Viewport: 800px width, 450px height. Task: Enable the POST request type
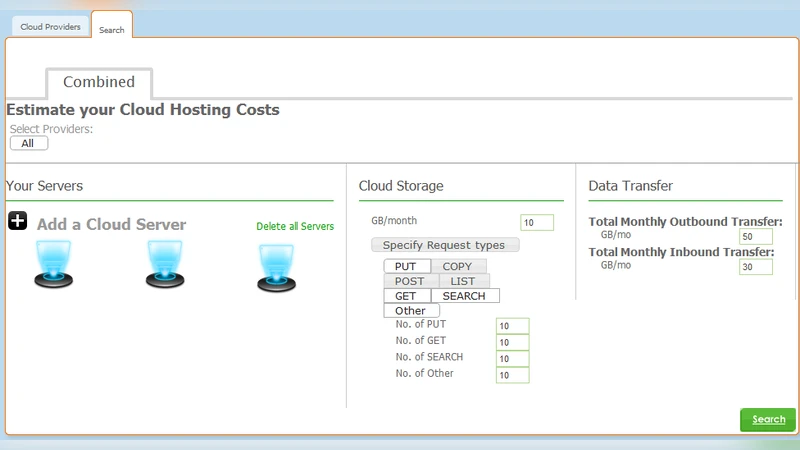(x=410, y=281)
